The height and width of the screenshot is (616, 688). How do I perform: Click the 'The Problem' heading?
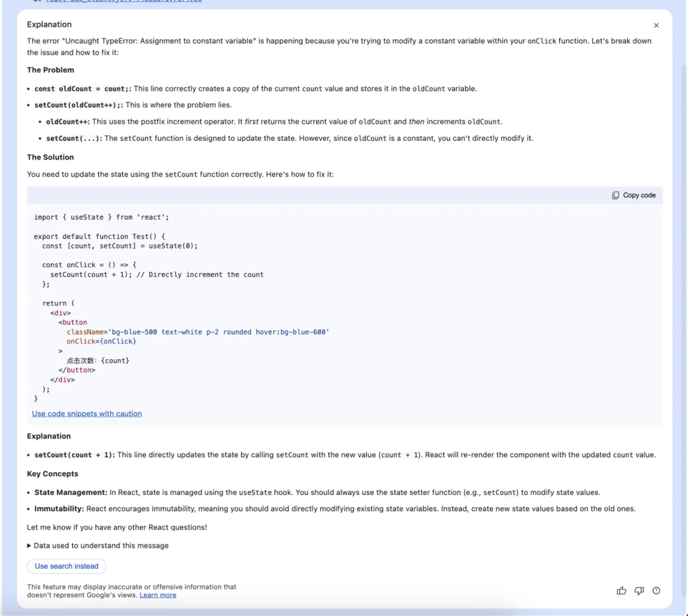point(50,70)
